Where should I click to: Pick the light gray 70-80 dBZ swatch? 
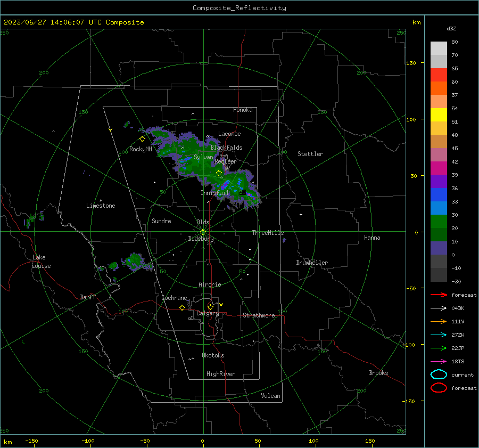pyautogui.click(x=439, y=48)
